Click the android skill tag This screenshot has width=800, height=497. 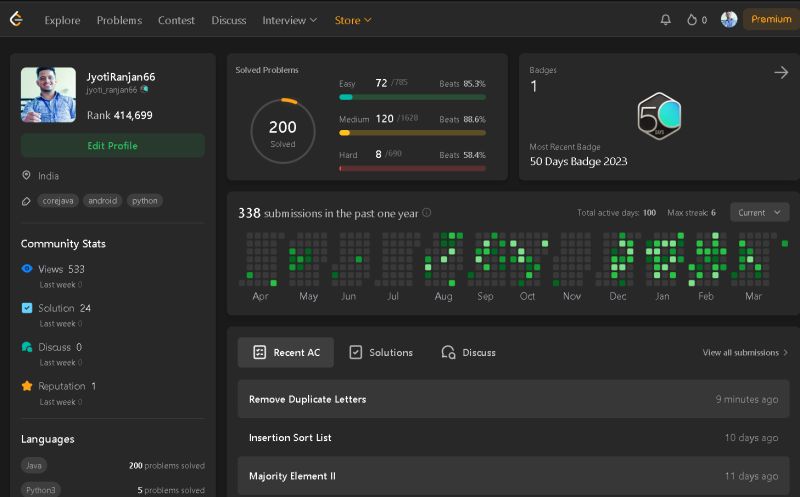(x=103, y=201)
